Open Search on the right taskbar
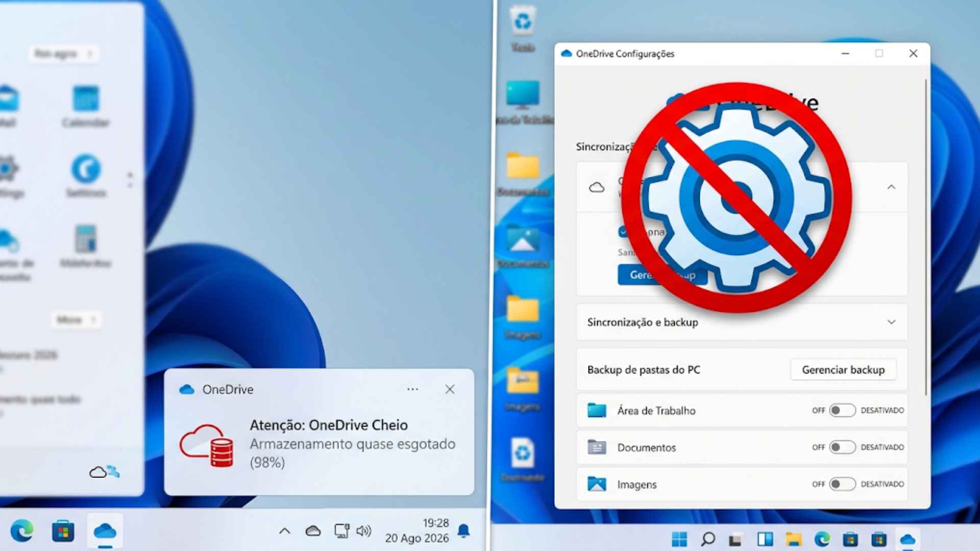Image resolution: width=980 pixels, height=551 pixels. (707, 539)
